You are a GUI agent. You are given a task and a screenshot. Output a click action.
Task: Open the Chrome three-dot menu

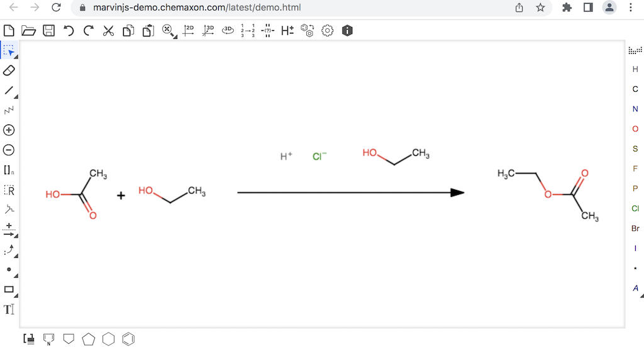click(630, 8)
